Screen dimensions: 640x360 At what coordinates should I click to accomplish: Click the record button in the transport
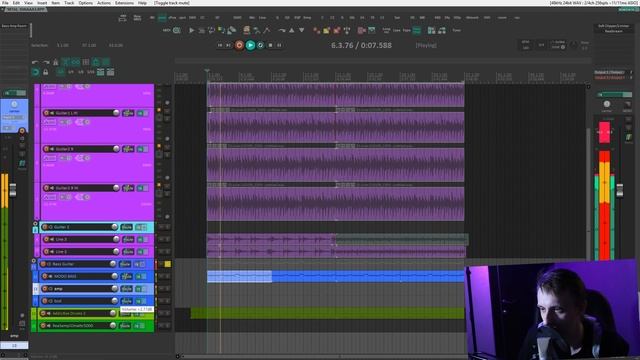pyautogui.click(x=240, y=45)
